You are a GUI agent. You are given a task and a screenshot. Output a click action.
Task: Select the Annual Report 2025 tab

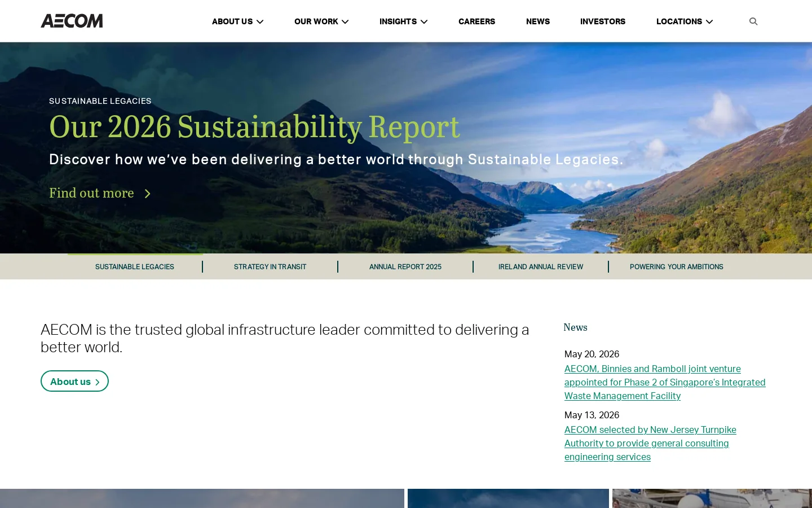pyautogui.click(x=405, y=266)
